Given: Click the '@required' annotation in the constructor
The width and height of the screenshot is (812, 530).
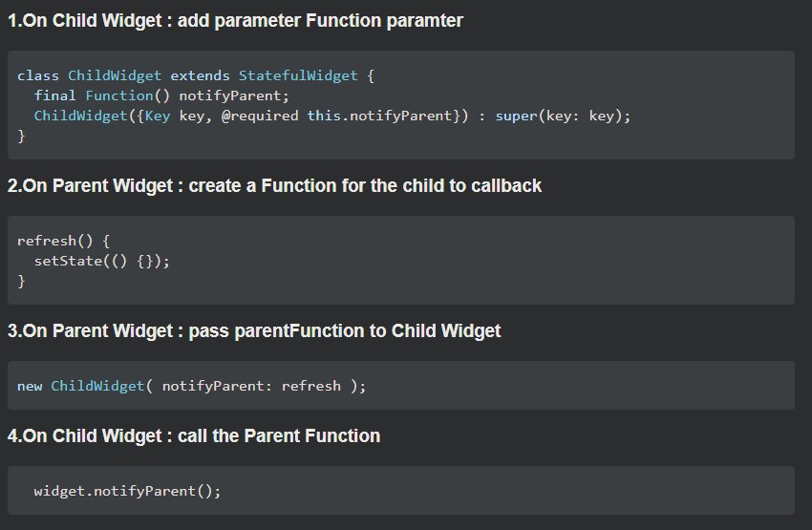Looking at the screenshot, I should click(260, 116).
